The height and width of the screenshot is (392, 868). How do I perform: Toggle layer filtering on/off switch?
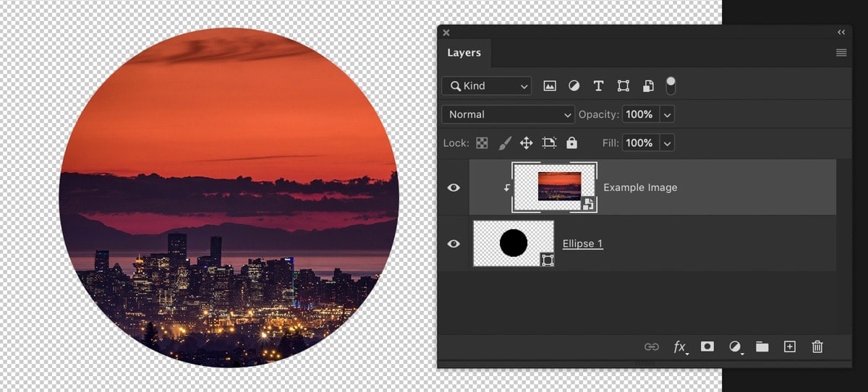671,85
